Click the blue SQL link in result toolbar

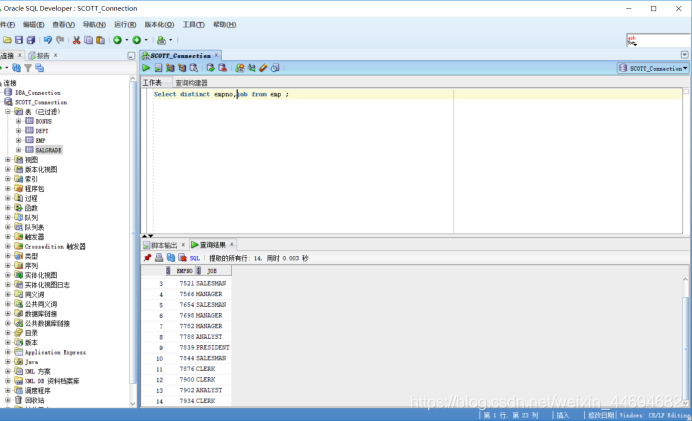tap(195, 258)
